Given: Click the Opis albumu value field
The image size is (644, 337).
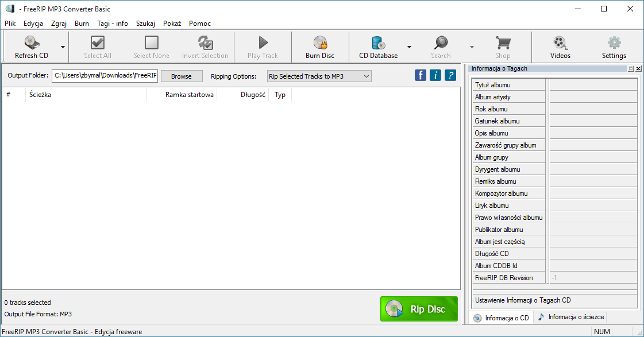Looking at the screenshot, I should [593, 133].
